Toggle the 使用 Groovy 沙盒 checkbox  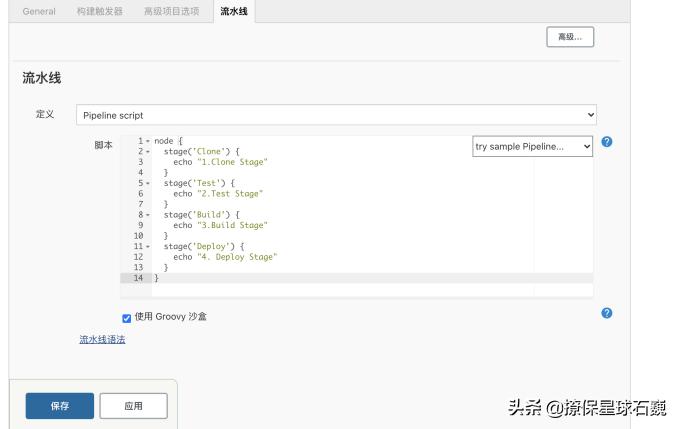(126, 319)
